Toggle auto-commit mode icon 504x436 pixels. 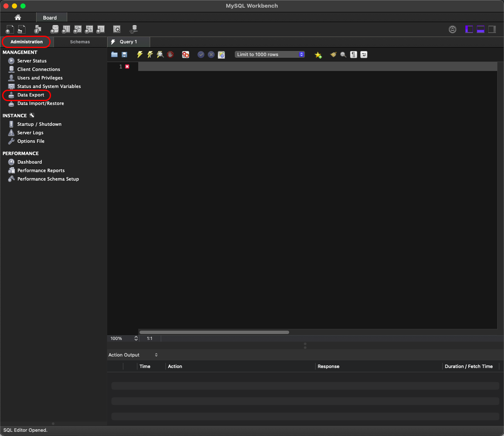222,54
